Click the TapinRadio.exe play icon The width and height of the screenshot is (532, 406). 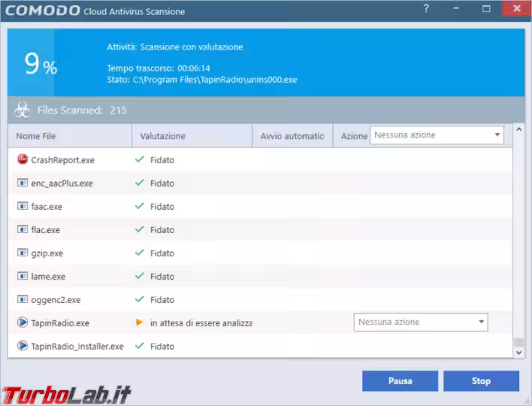coord(23,322)
